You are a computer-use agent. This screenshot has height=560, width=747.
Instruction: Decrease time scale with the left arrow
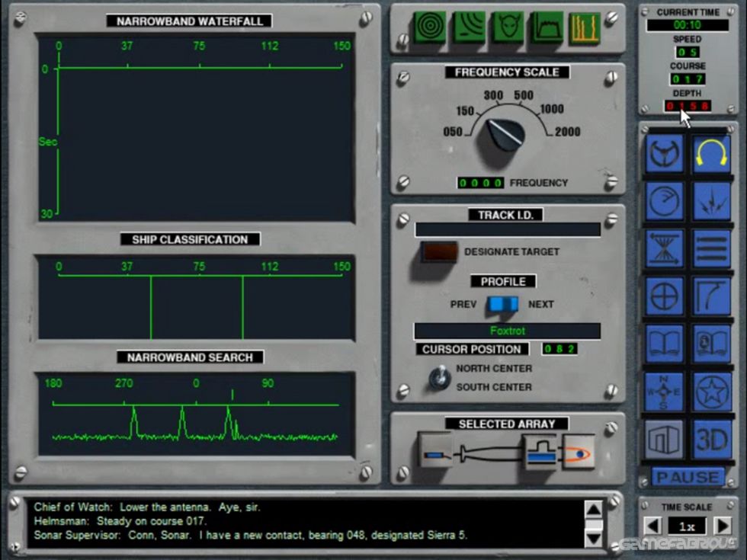pyautogui.click(x=652, y=526)
